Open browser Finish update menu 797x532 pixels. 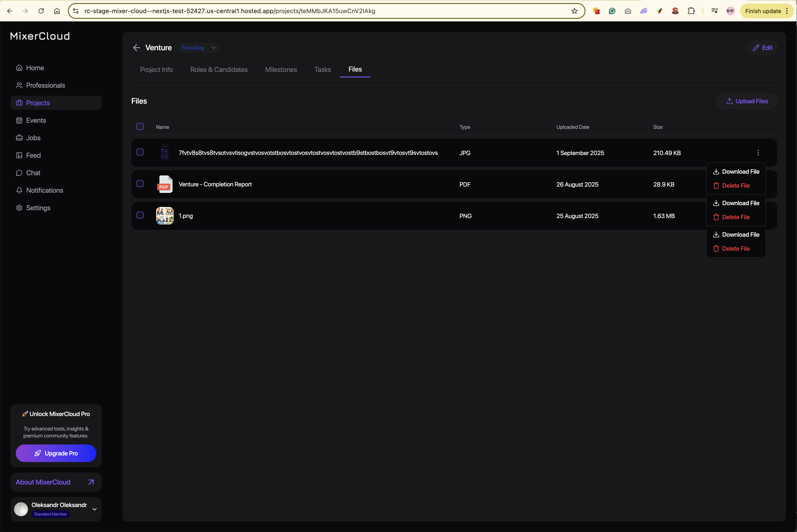[x=766, y=11]
